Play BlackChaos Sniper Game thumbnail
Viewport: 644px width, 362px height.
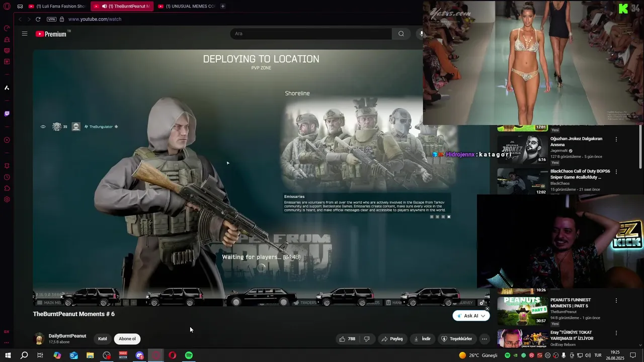(x=522, y=182)
